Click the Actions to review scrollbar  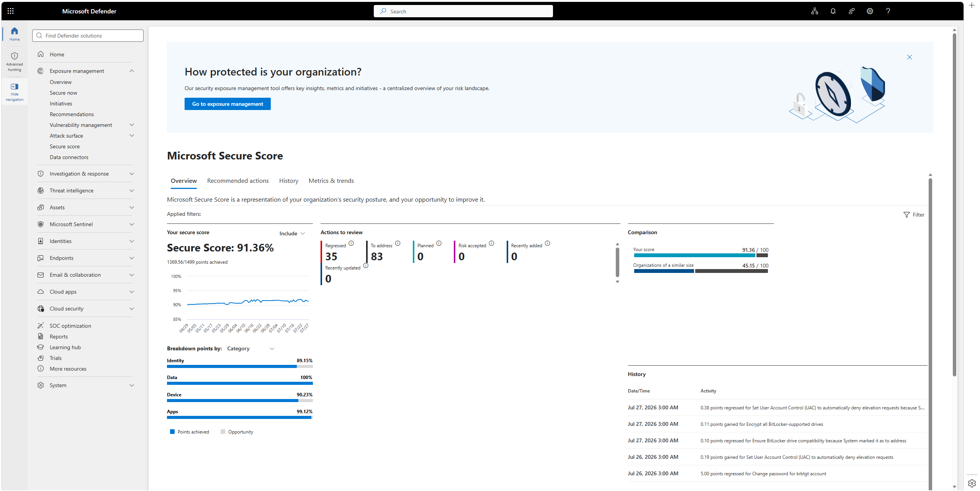pyautogui.click(x=617, y=263)
